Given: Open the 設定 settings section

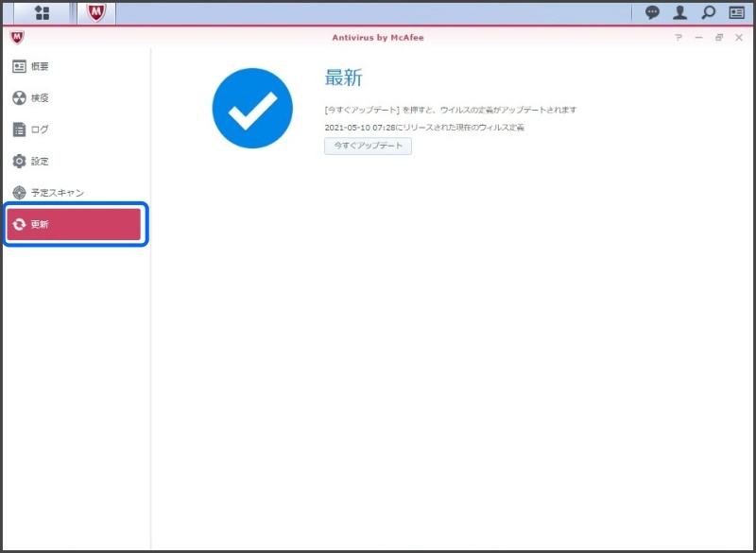Looking at the screenshot, I should tap(74, 161).
